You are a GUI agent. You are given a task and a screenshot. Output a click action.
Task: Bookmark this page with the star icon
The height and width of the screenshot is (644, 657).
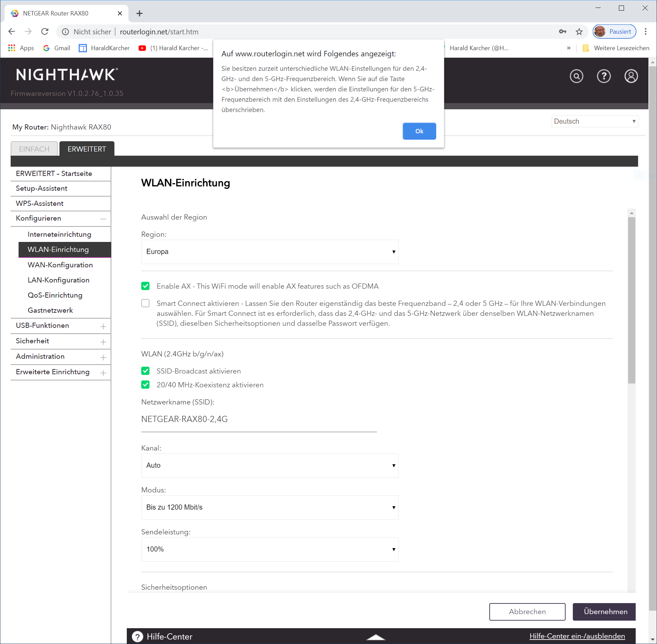tap(579, 32)
